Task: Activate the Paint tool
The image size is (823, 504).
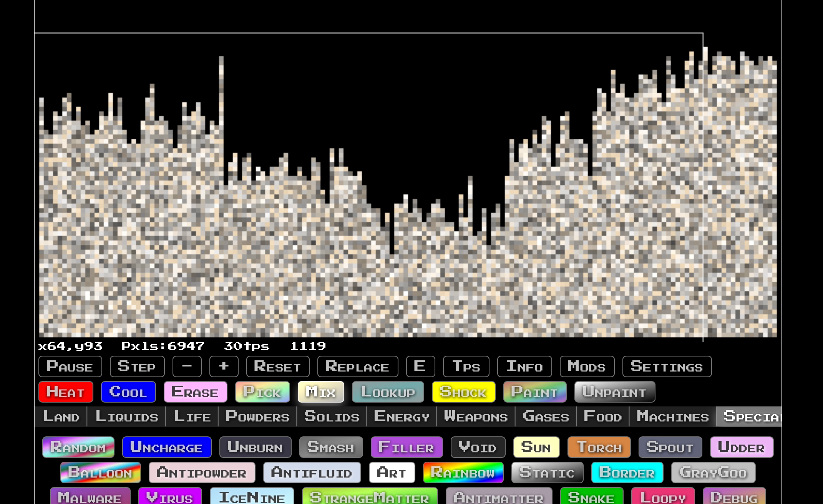Action: [x=534, y=392]
